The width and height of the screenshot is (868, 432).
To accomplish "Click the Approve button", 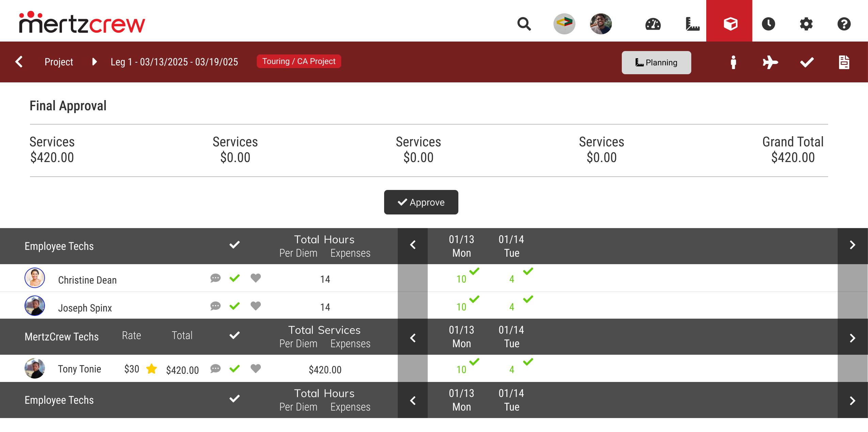I will pyautogui.click(x=421, y=202).
